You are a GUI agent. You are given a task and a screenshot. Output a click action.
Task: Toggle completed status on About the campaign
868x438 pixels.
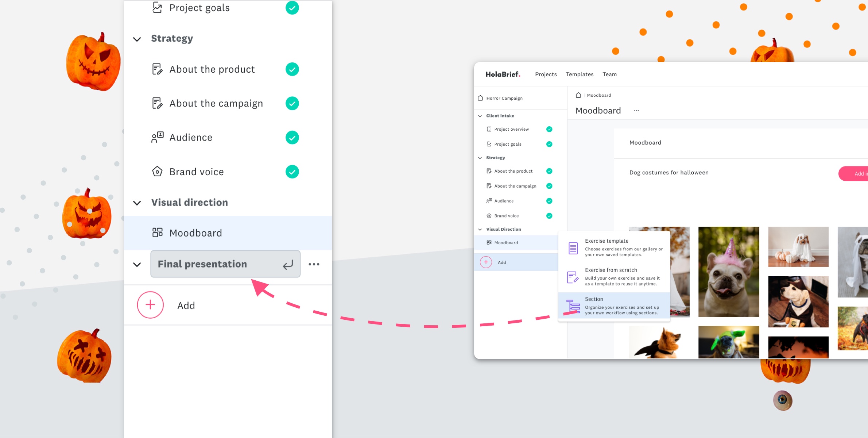tap(292, 103)
